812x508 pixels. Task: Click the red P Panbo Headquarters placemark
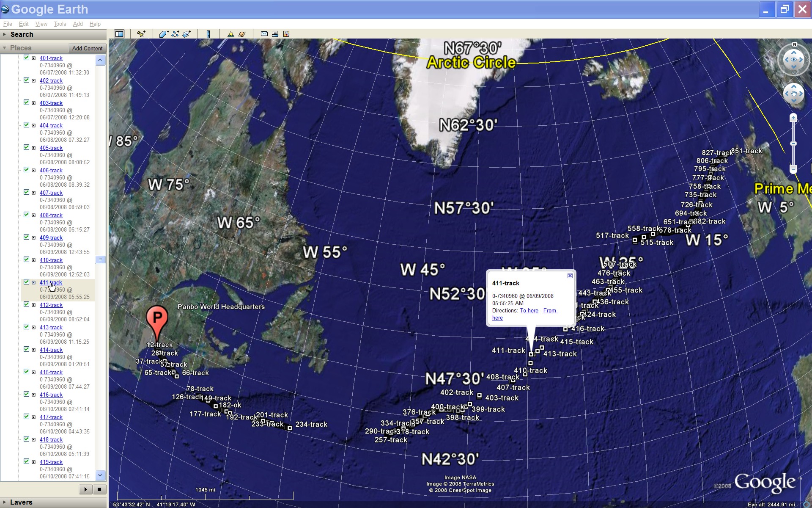click(157, 323)
